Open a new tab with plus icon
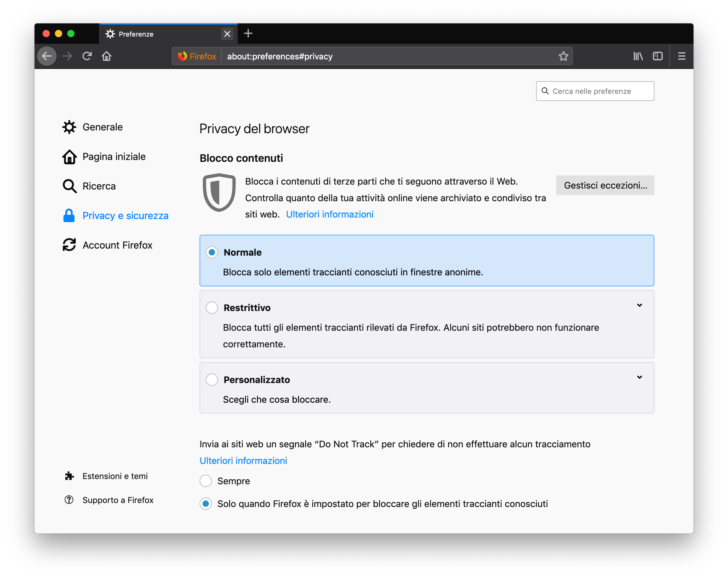The width and height of the screenshot is (728, 579). (248, 34)
